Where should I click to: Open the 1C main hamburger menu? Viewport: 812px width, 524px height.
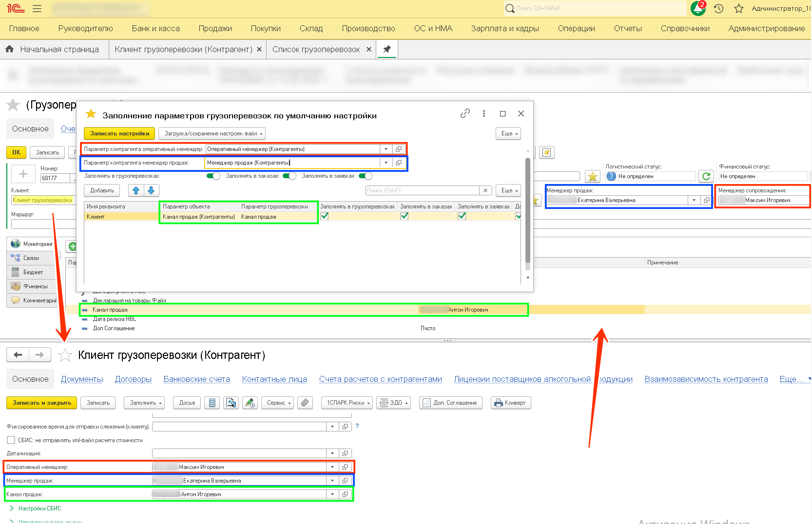(37, 9)
